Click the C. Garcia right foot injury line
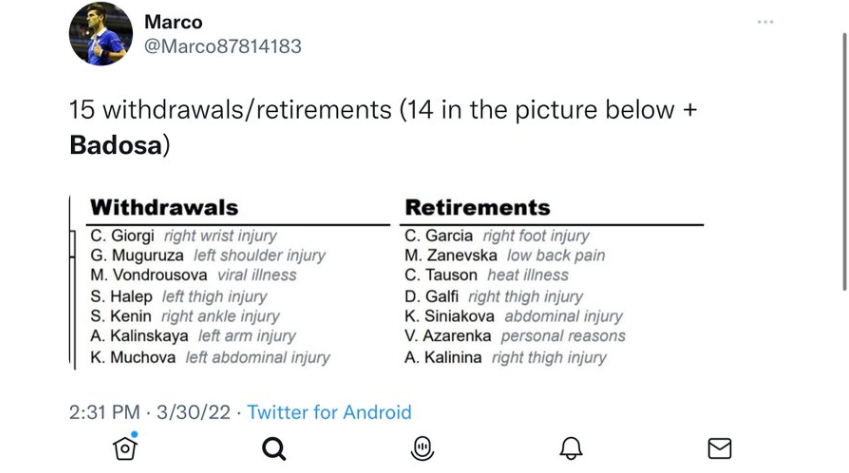This screenshot has height=473, width=849. (x=497, y=236)
